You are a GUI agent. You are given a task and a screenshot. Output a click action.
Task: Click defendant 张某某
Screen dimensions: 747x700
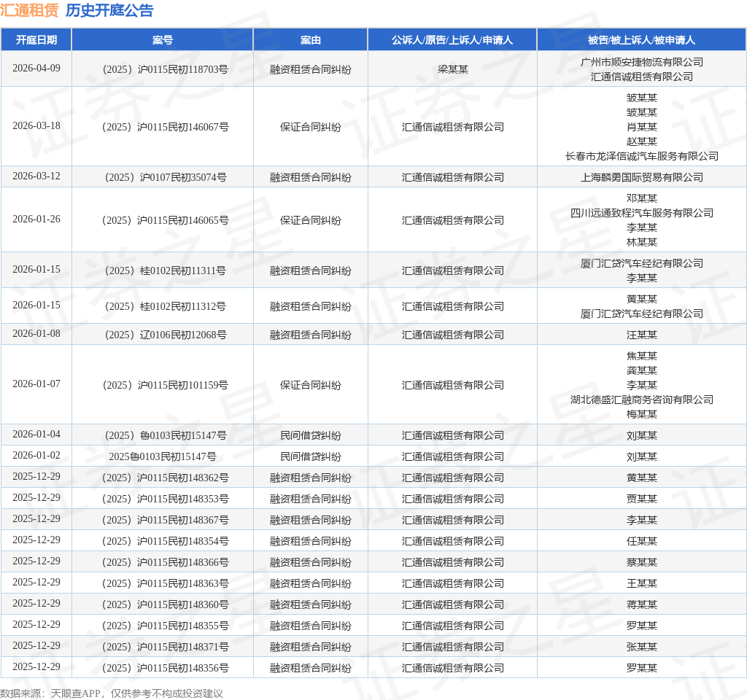pyautogui.click(x=642, y=647)
